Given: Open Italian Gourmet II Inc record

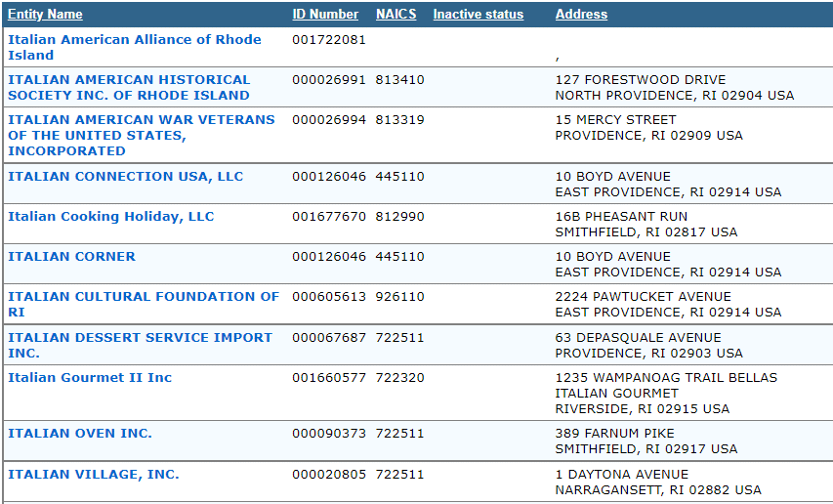Looking at the screenshot, I should [90, 378].
